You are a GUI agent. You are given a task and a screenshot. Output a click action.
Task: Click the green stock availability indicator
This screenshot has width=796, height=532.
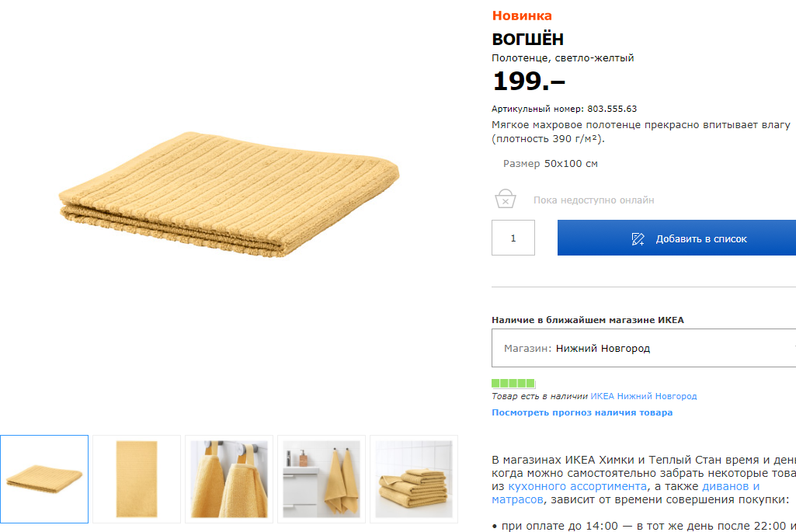[513, 383]
